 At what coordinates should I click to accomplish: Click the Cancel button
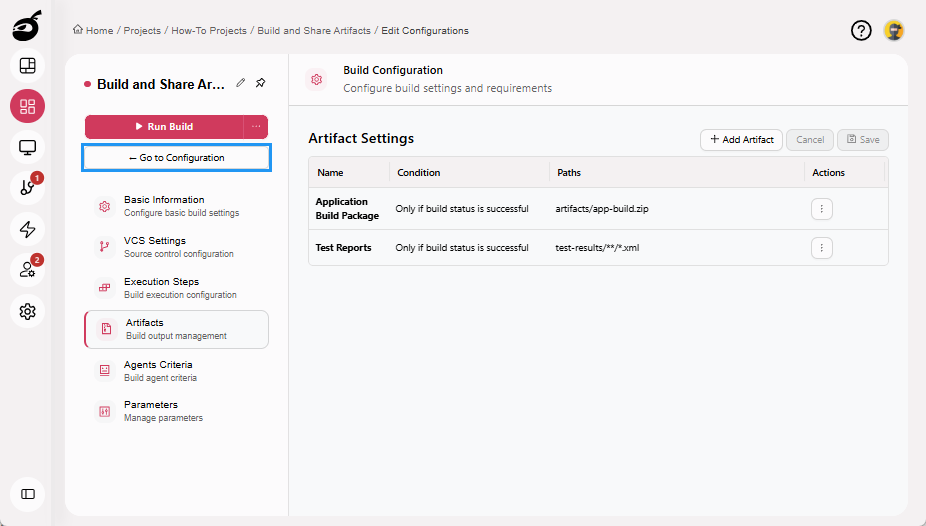point(810,140)
